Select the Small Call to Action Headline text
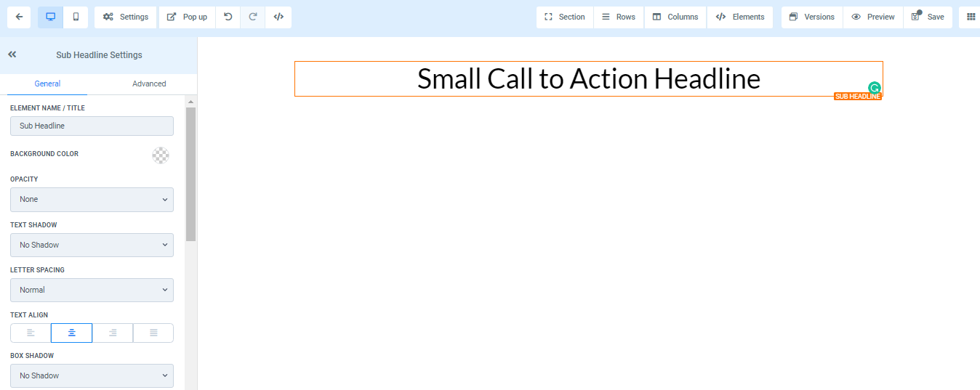 pos(589,78)
